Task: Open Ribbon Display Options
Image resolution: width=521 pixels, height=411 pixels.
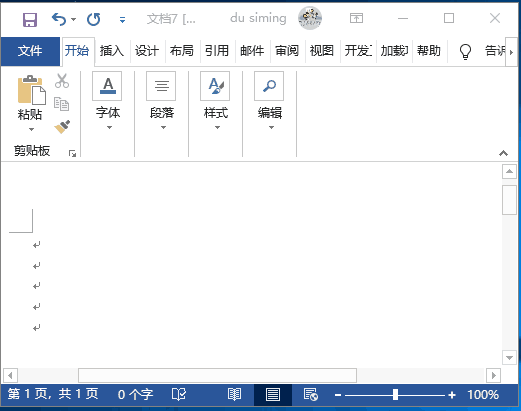Action: (x=356, y=18)
